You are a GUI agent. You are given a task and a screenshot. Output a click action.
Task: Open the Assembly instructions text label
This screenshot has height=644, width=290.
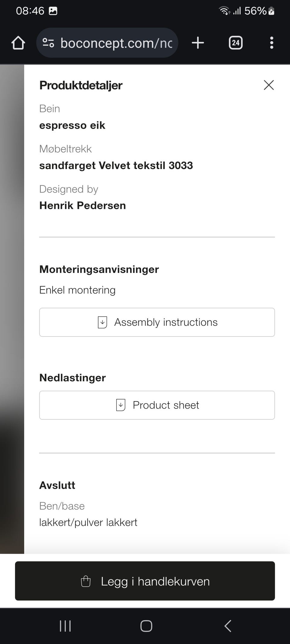point(166,322)
